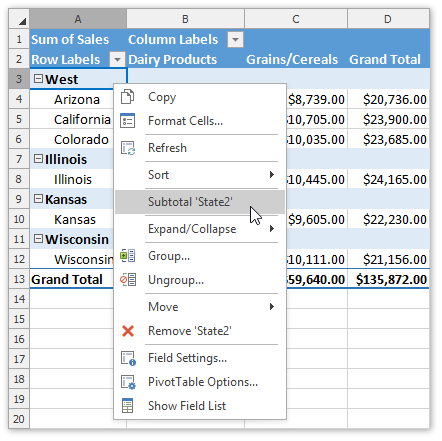Click Grand Total header in column D

click(x=388, y=59)
